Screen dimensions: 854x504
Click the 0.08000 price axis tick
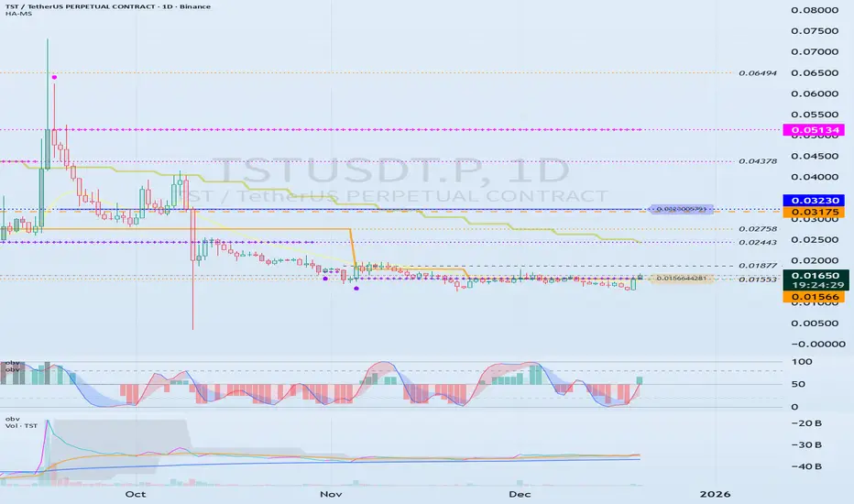(x=815, y=10)
